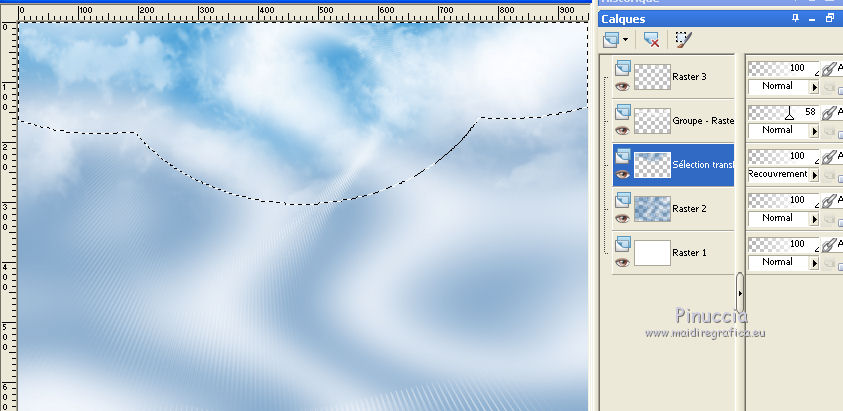Screen dimensions: 843x411
Task: Select the Raster 3 layer thumbnail
Action: click(653, 77)
